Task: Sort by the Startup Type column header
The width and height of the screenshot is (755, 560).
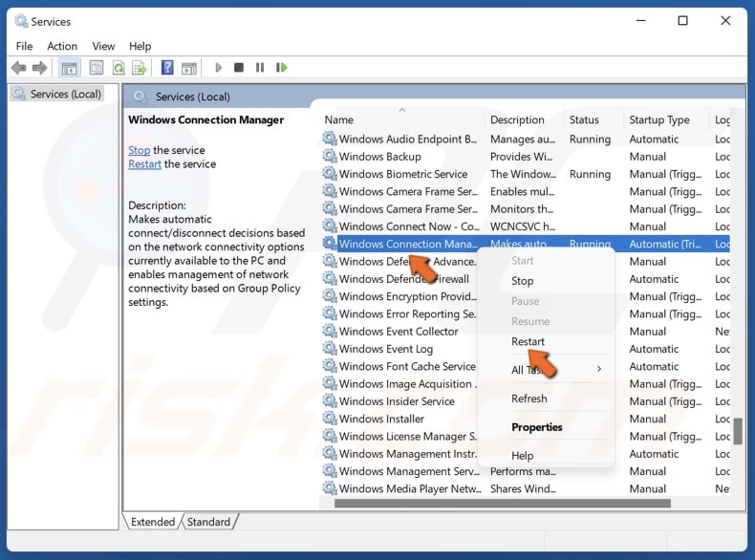Action: tap(666, 119)
